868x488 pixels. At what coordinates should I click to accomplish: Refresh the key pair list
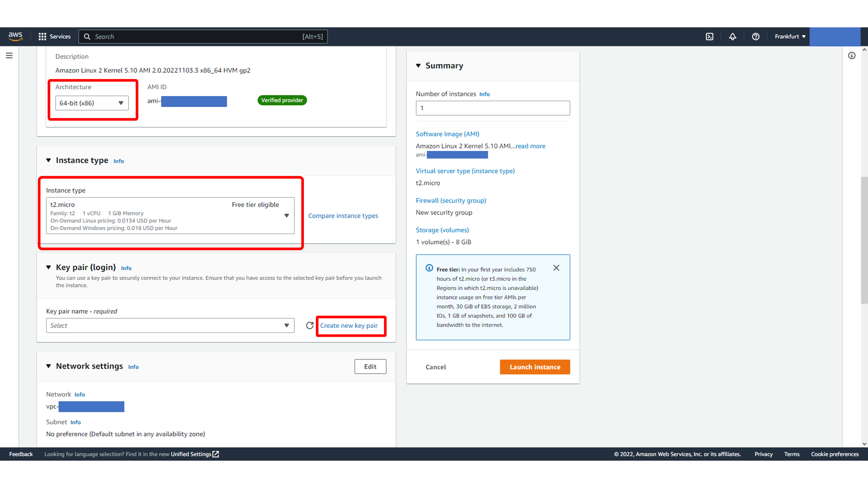pyautogui.click(x=309, y=325)
